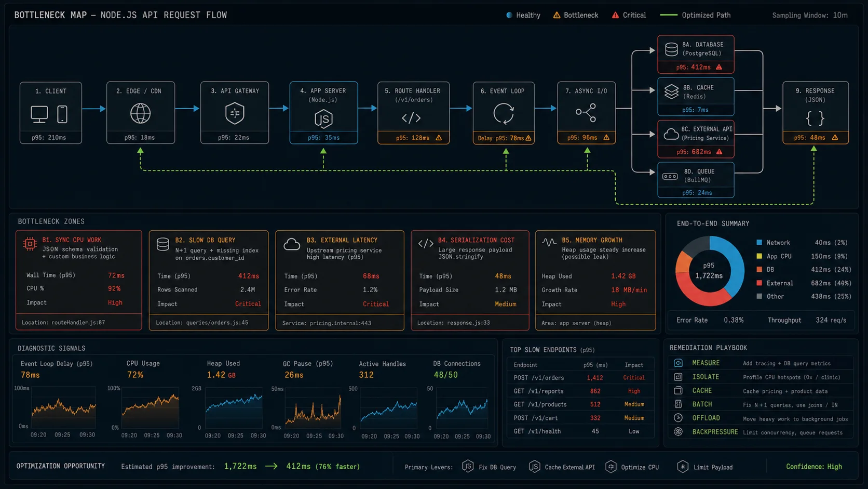The height and width of the screenshot is (489, 868).
Task: Click the Growth Rate 18 MB/min value
Action: tap(629, 290)
